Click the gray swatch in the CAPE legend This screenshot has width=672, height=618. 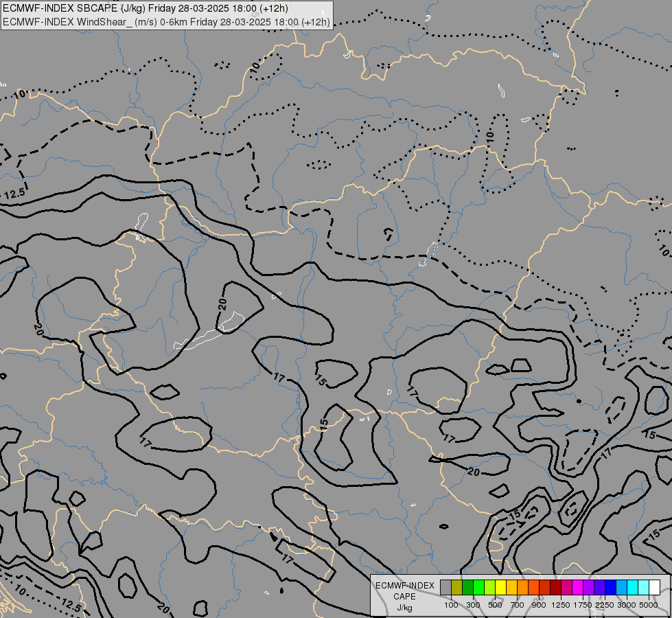point(445,588)
